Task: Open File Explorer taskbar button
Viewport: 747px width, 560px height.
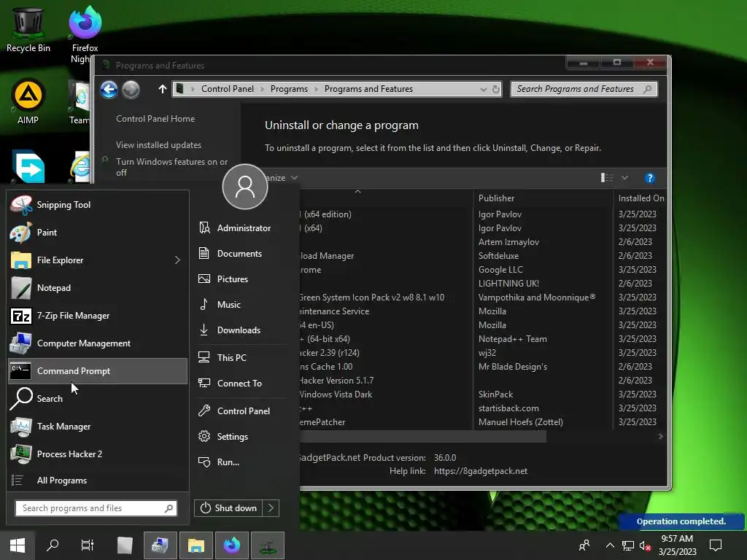Action: 196,545
